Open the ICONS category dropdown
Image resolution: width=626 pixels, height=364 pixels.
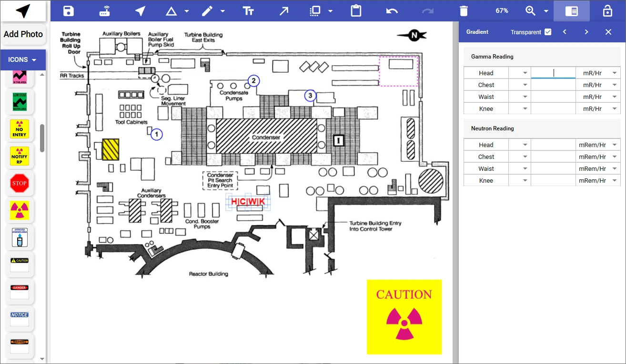pos(23,60)
